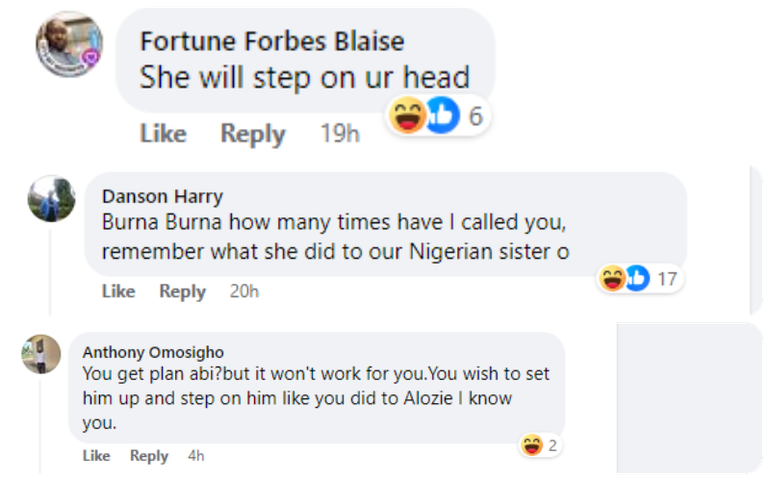Reply to Danson Harry's comment
This screenshot has height=481, width=770.
pos(182,291)
